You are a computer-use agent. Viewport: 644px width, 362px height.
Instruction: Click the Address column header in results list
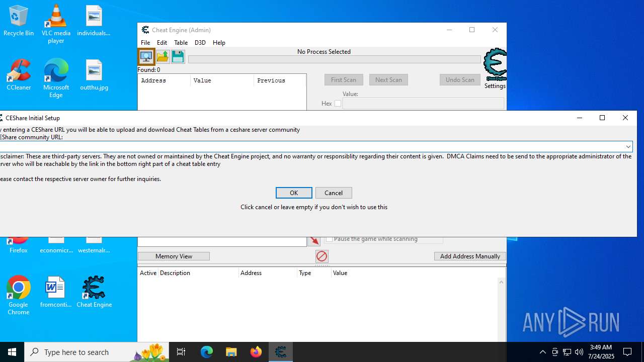coord(164,80)
